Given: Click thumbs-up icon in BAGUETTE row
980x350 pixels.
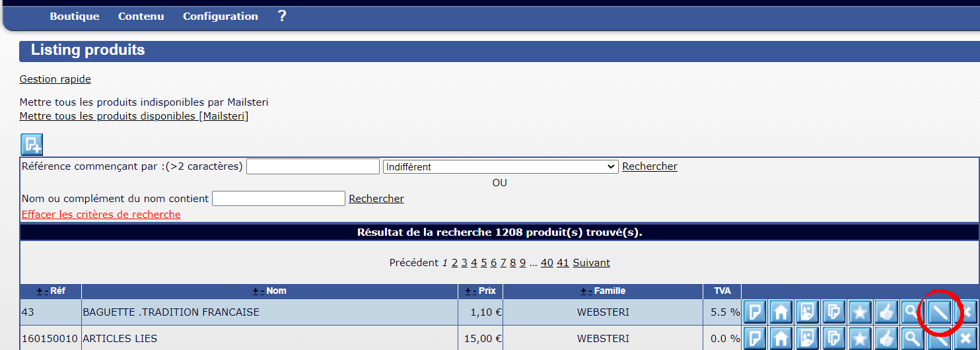Looking at the screenshot, I should tap(886, 312).
